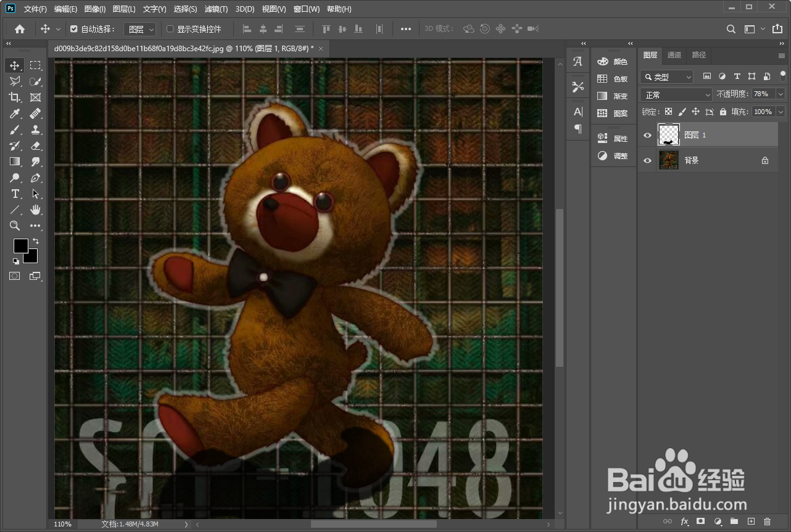791x532 pixels.
Task: Select the Clone Stamp tool
Action: pyautogui.click(x=36, y=129)
